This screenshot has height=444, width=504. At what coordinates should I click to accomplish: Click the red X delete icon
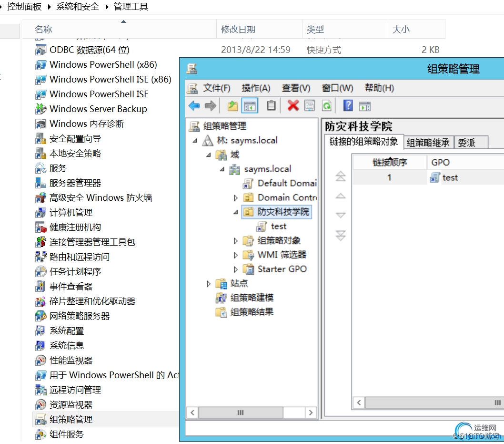point(293,105)
